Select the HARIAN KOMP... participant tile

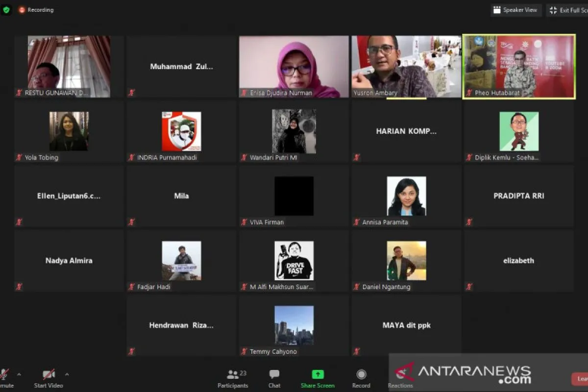coord(406,131)
